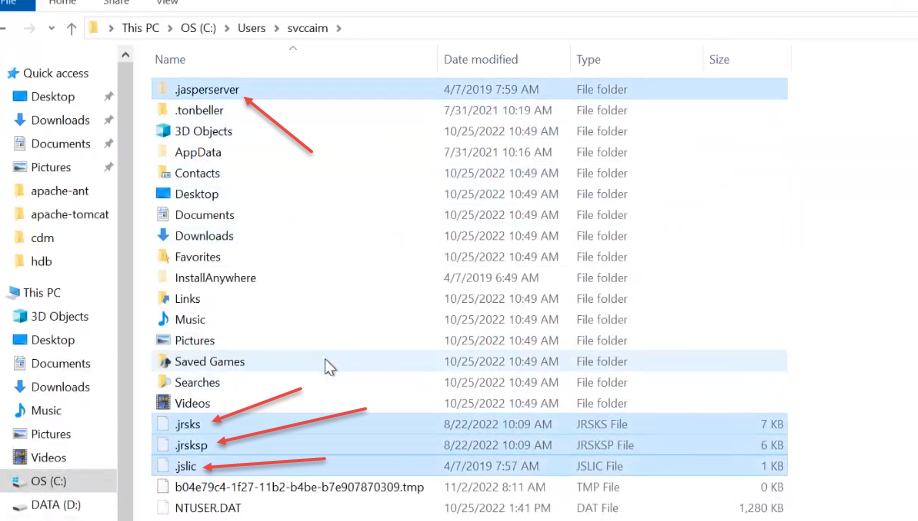
Task: Select the hdb folder in Quick access
Action: pyautogui.click(x=41, y=261)
